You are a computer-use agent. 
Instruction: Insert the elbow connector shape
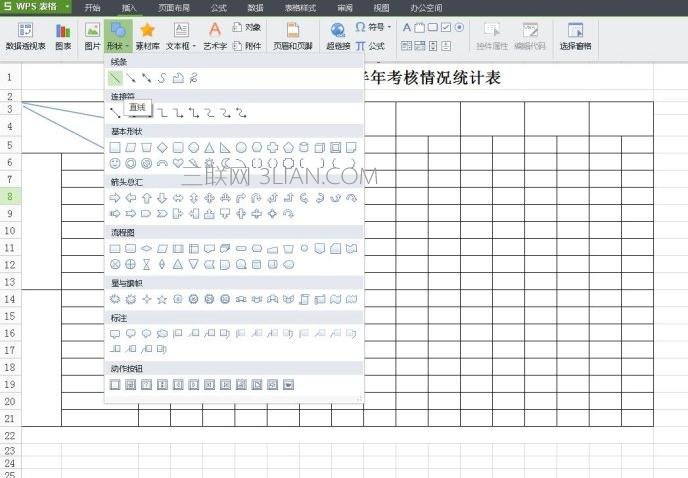(162, 113)
